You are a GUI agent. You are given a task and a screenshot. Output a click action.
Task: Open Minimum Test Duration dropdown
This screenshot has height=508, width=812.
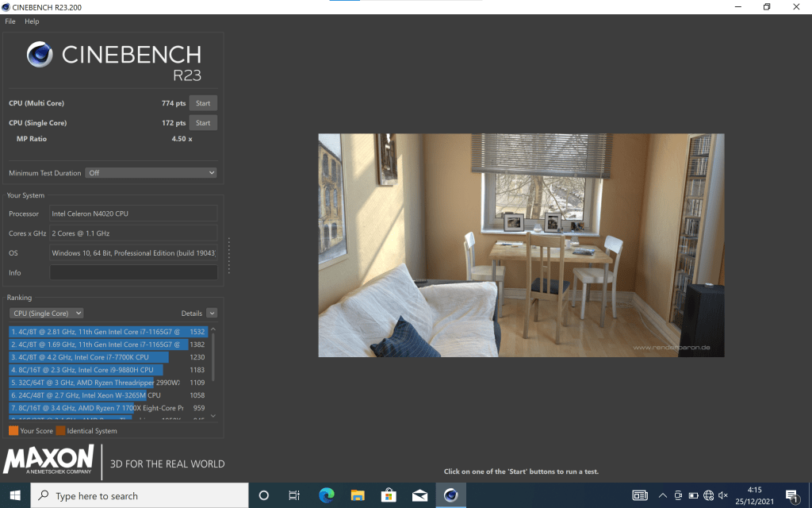pos(151,172)
